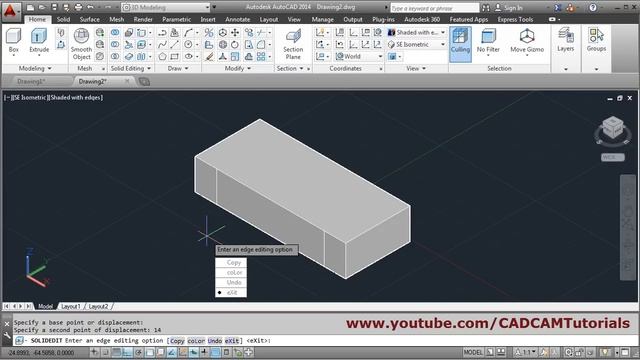The image size is (640, 360).
Task: Toggle Dynamic UCS in status bar
Action: (182, 352)
